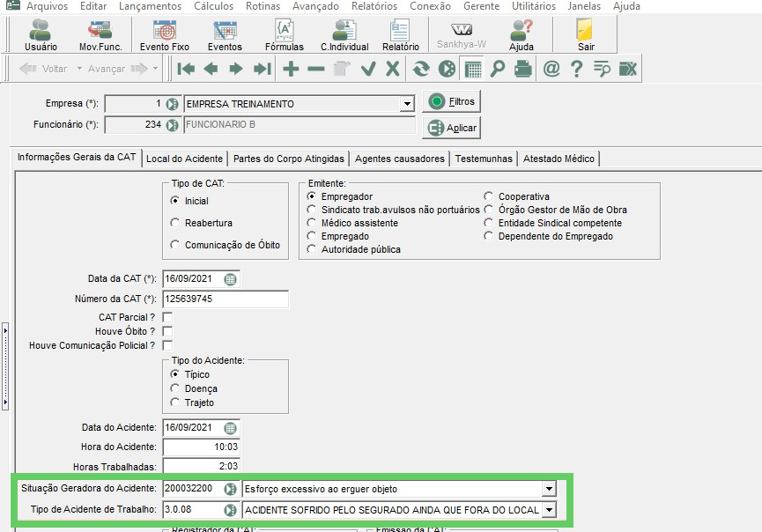Click the question mark help icon
762x532 pixels.
click(x=576, y=69)
